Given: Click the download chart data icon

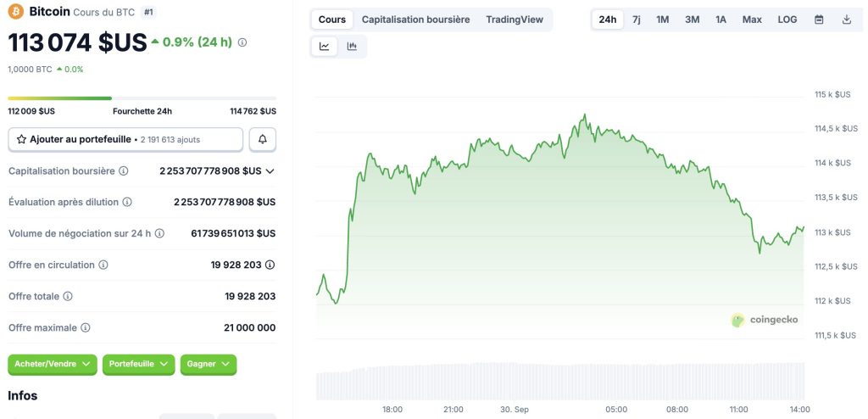Looking at the screenshot, I should coord(847,20).
